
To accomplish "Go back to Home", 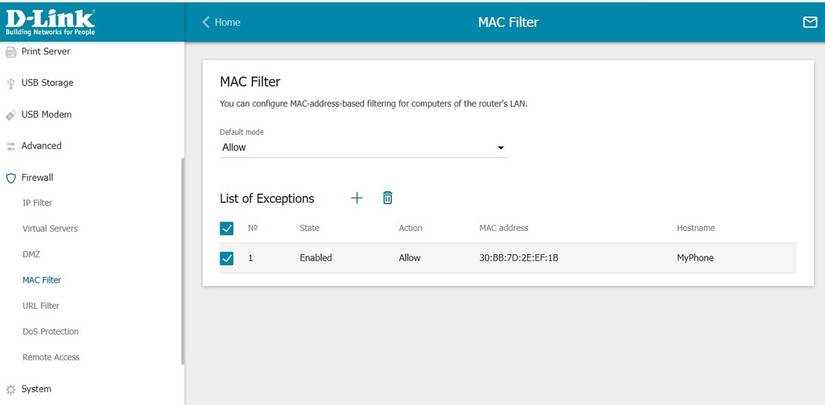I will pyautogui.click(x=222, y=22).
